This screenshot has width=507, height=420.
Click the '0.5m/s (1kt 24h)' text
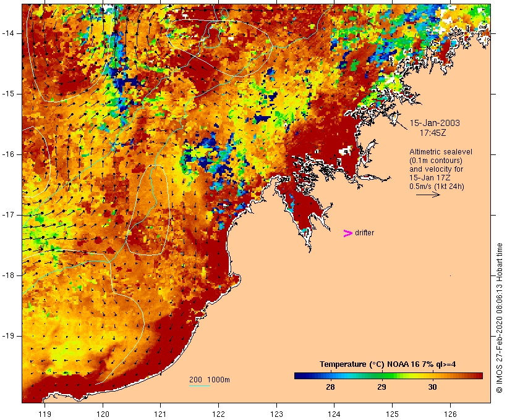point(437,187)
